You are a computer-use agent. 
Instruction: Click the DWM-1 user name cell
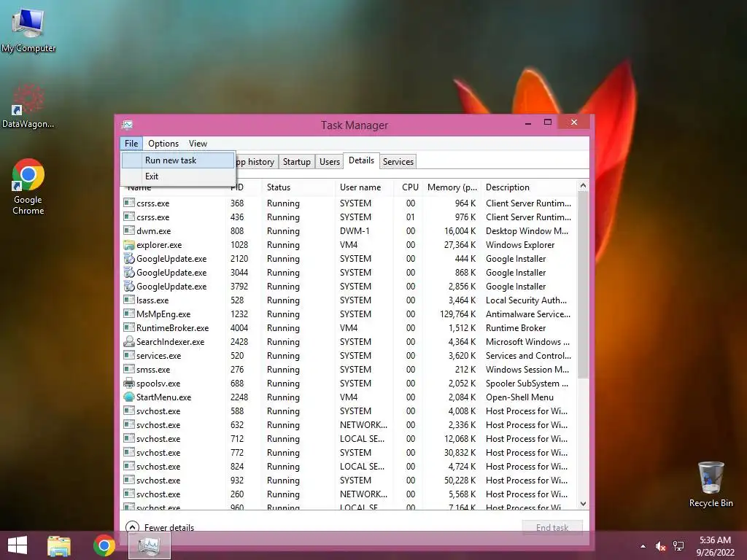click(x=355, y=231)
